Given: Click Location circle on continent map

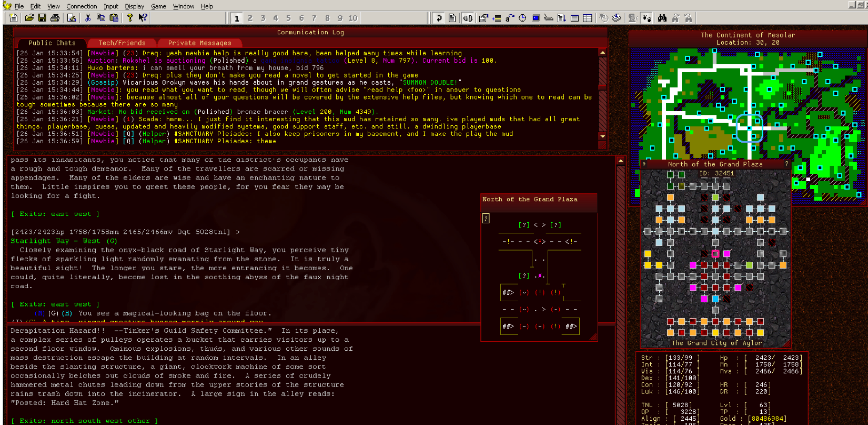Looking at the screenshot, I should [x=749, y=128].
